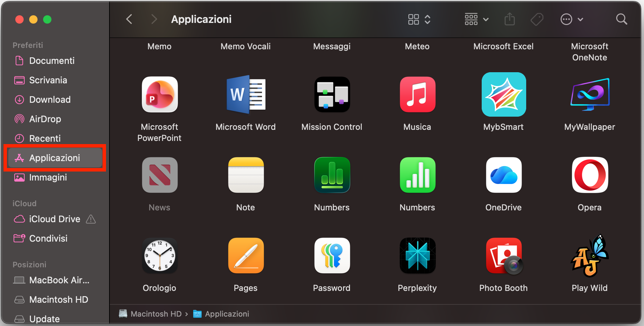Click Applicazioni in the path bar
The width and height of the screenshot is (644, 326).
(x=221, y=314)
